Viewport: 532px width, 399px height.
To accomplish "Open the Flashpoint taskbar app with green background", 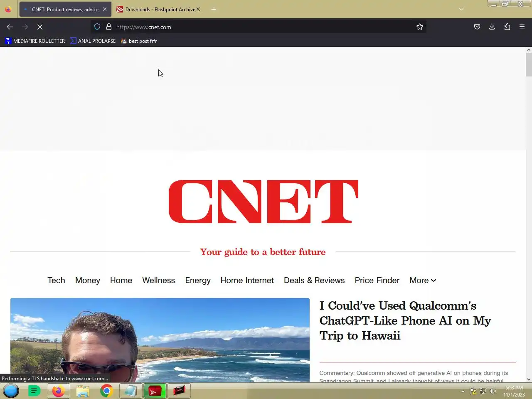I will pyautogui.click(x=155, y=391).
